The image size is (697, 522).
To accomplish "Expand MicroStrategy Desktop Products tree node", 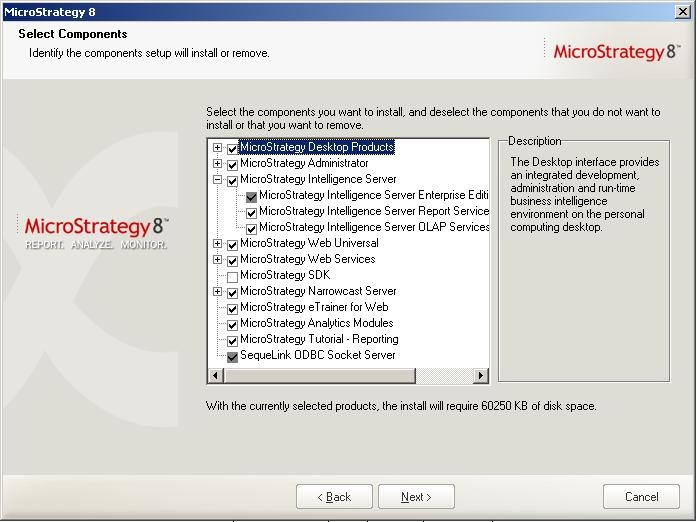I will tap(217, 148).
